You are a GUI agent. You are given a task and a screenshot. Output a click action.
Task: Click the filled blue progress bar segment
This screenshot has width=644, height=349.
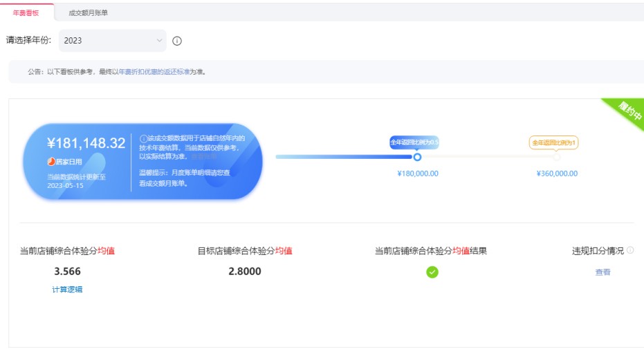tap(344, 157)
